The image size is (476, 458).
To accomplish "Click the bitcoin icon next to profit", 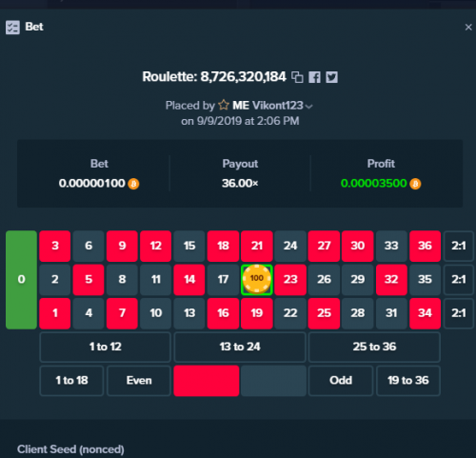I will point(415,184).
